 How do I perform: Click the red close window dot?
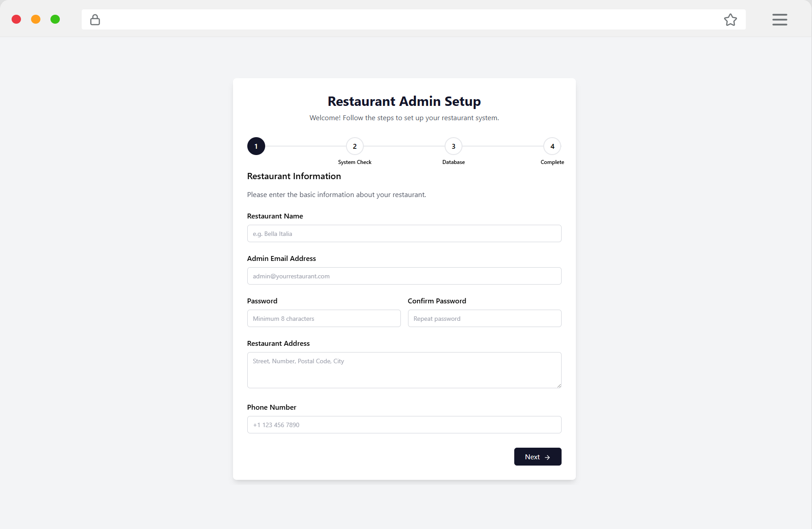[17, 19]
